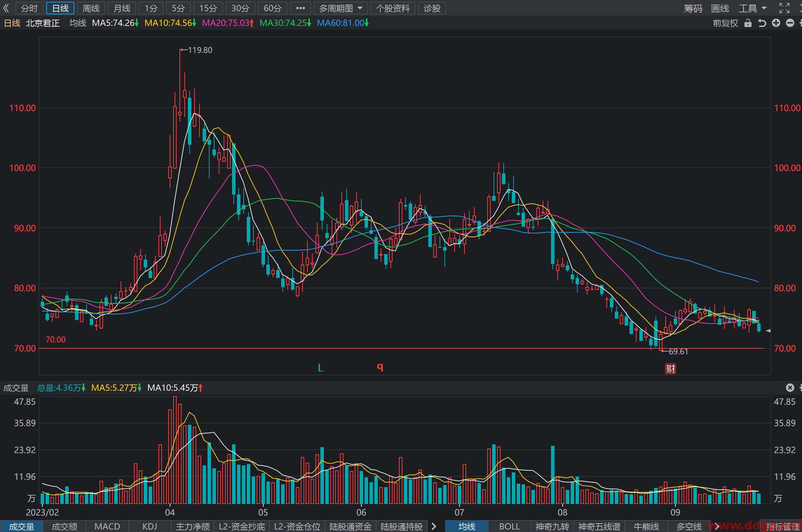Screen dimensions: 802x532
Task: Open the more periods ellipsis menu
Action: coord(300,8)
